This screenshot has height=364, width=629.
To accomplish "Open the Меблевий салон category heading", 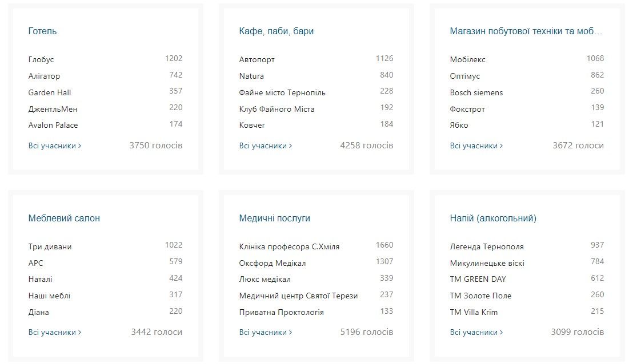I will [64, 219].
